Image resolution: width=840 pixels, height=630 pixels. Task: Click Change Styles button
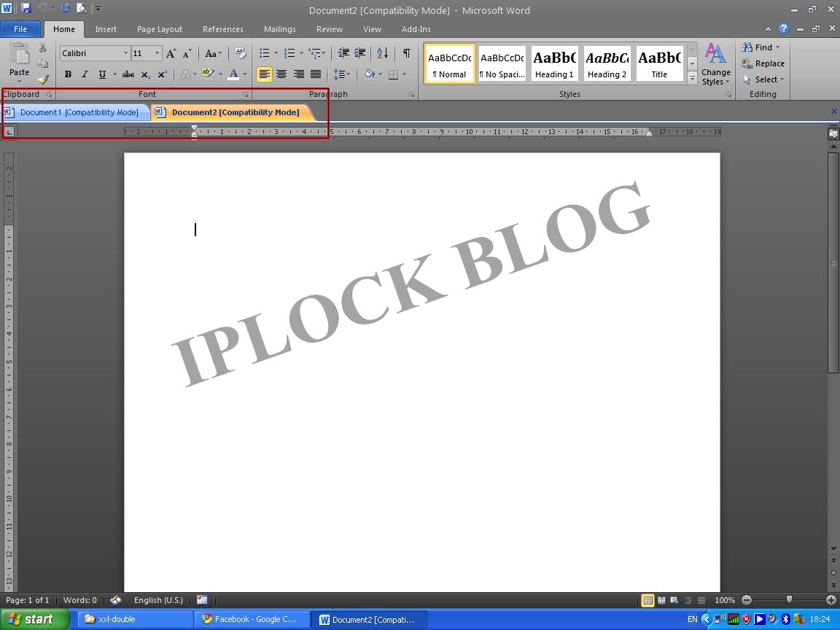point(716,64)
